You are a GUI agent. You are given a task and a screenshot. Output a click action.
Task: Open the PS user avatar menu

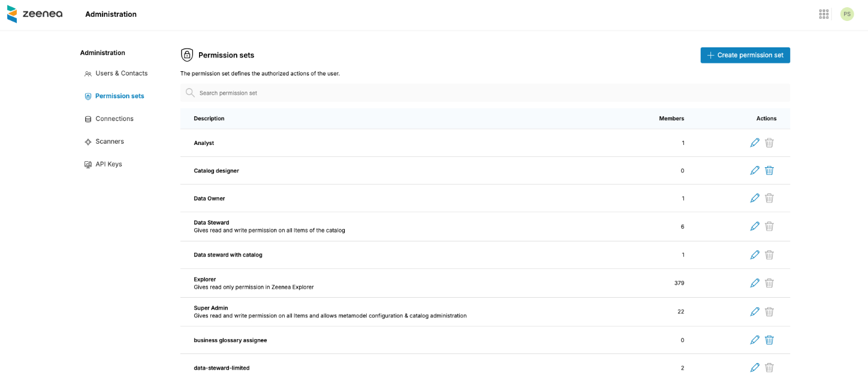[x=846, y=14]
